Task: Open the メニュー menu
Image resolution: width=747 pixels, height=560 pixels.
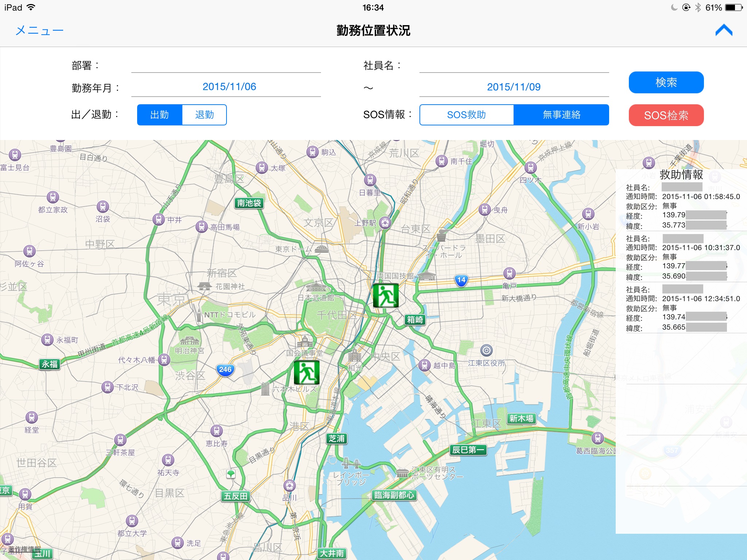Action: 39,30
